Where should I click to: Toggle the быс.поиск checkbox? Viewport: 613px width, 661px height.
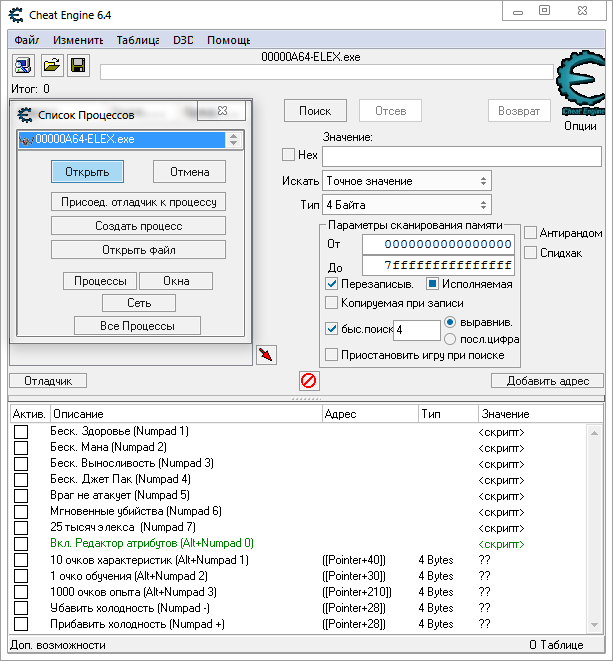coord(332,328)
